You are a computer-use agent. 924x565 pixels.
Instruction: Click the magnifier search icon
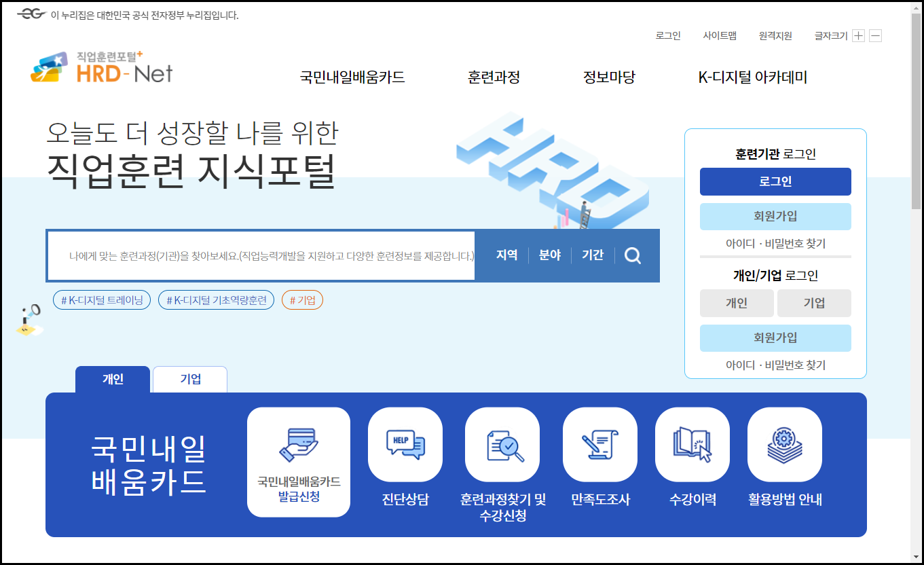(x=633, y=255)
